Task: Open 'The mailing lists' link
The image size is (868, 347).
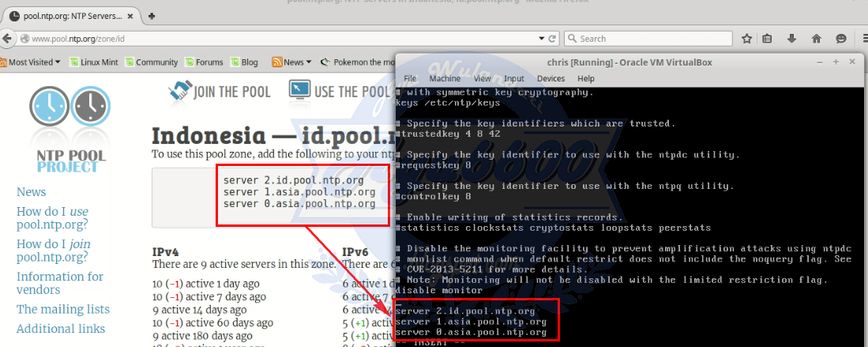Action: pos(63,309)
